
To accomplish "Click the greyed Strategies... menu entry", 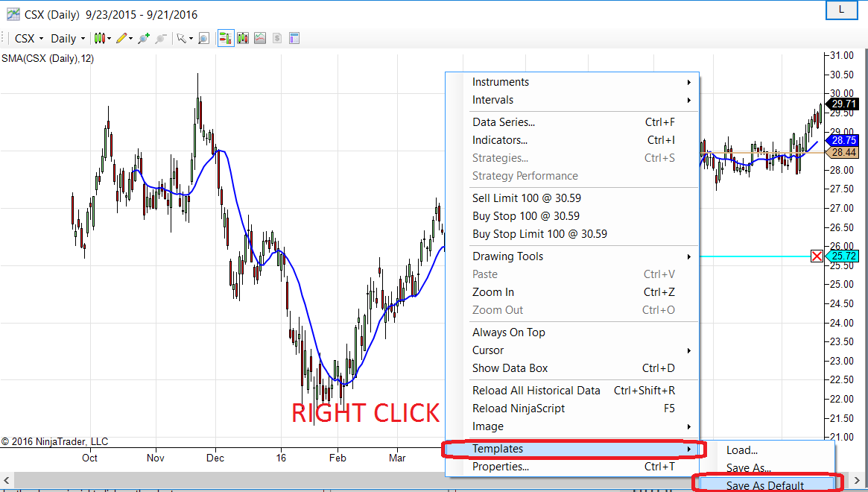I will coord(572,158).
